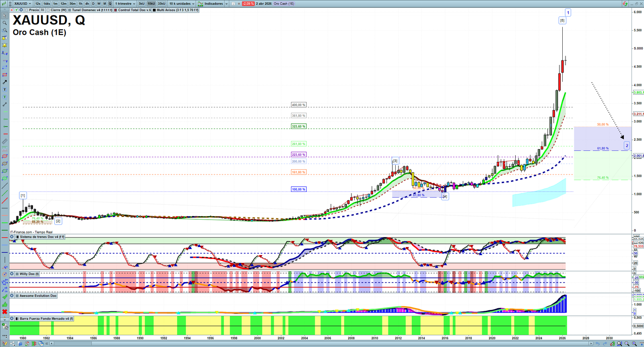Click the green thumbs-up icon
Viewport: 644px width, 347px height.
5,304
